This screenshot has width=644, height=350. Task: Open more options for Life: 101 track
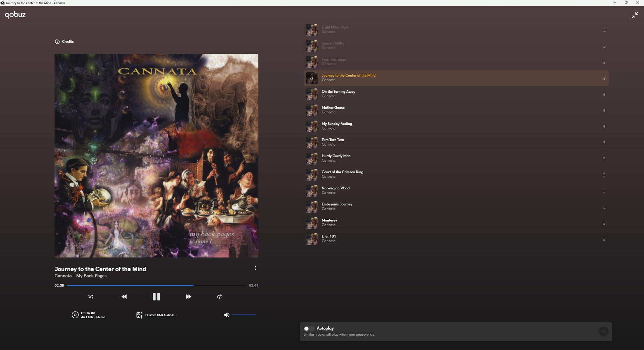coord(604,239)
